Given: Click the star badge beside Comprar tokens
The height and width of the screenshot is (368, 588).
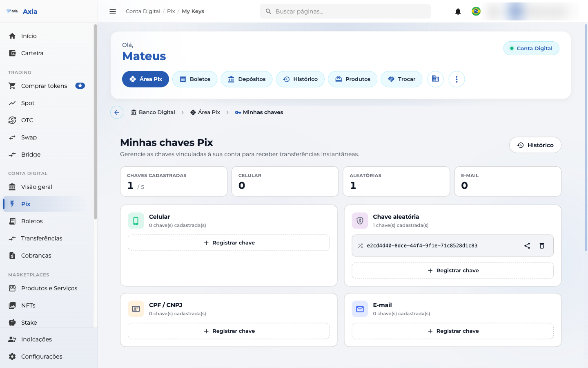Looking at the screenshot, I should tap(80, 86).
